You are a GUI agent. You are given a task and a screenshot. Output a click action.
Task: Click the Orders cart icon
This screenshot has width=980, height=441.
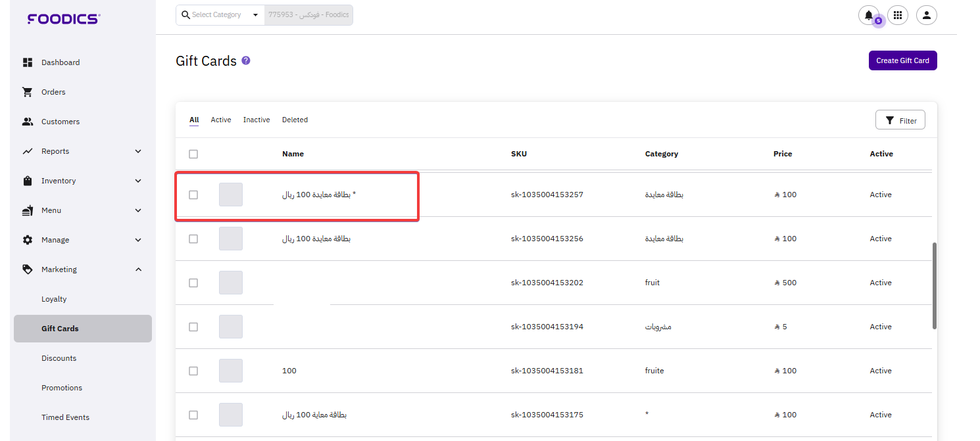(x=28, y=92)
